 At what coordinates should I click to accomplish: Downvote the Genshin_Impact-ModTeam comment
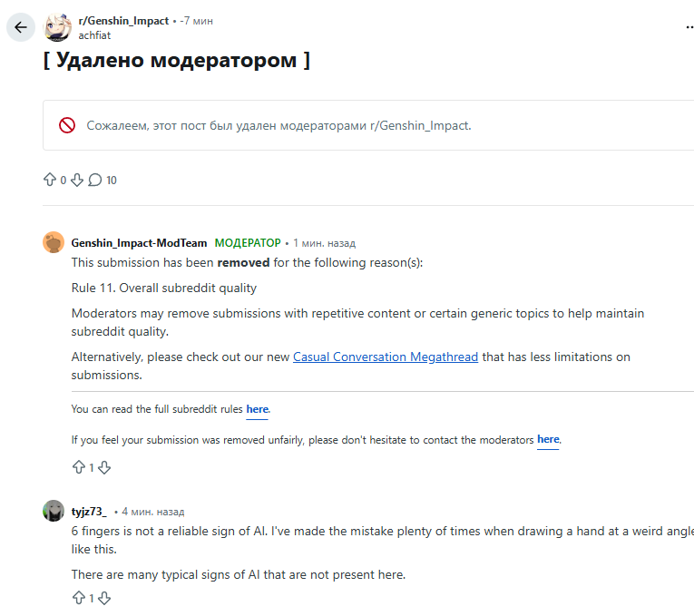104,467
